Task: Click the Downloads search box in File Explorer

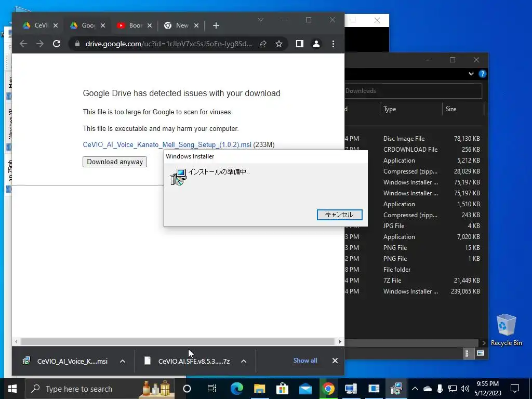Action: tap(413, 91)
